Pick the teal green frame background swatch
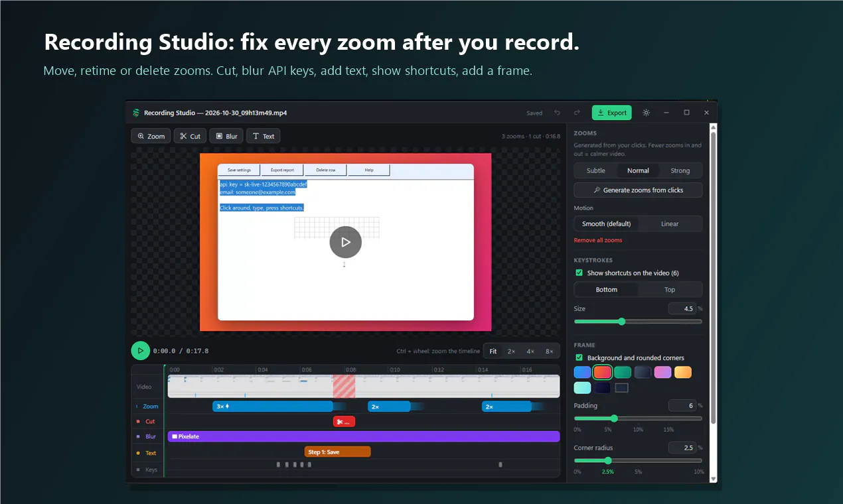The image size is (843, 504). coord(622,372)
